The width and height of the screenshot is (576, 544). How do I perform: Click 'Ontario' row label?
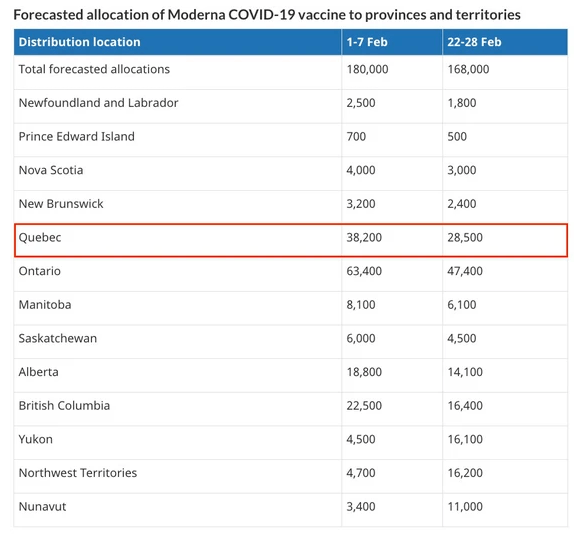pyautogui.click(x=39, y=271)
